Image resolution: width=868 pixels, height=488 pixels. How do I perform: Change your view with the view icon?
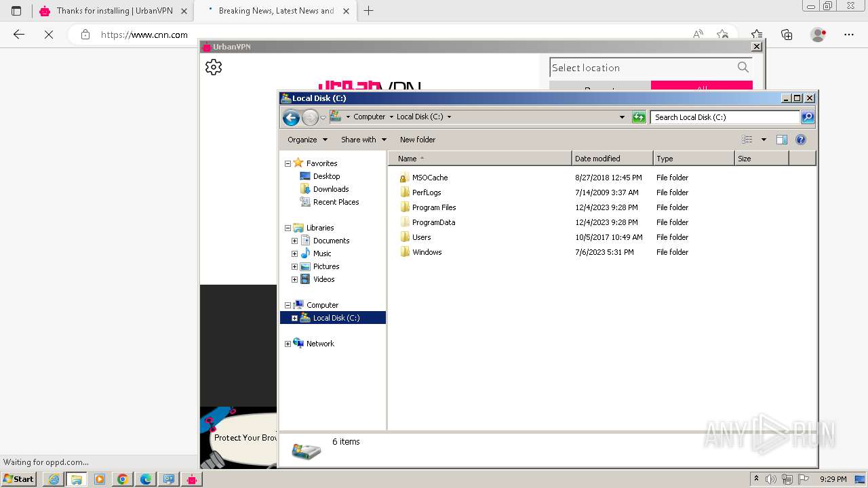point(747,140)
